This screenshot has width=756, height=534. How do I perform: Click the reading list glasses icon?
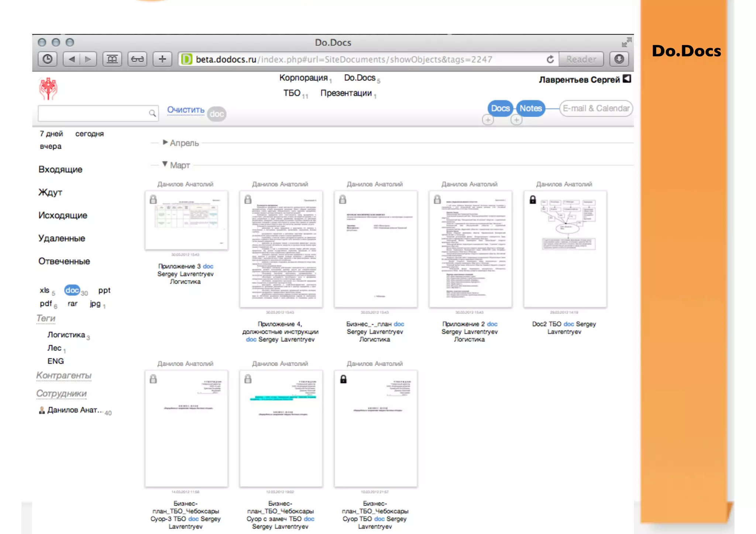137,59
